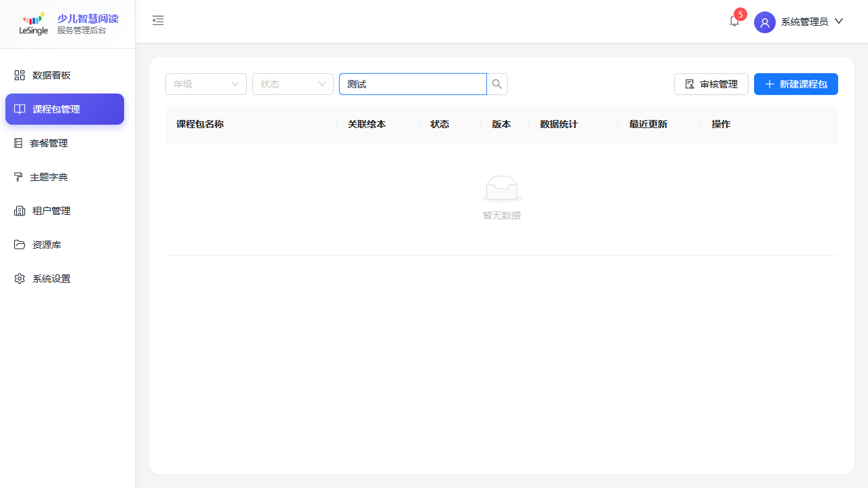
Task: Click the 数据看板 dashboard grid icon
Action: tap(20, 75)
